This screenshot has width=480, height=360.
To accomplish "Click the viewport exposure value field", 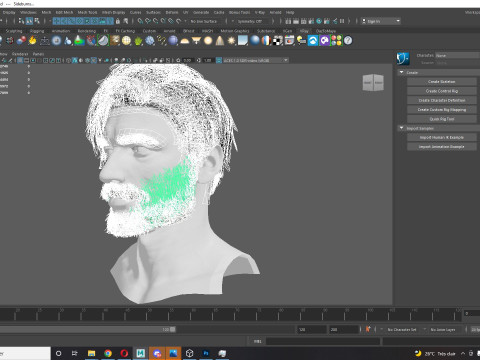I will coord(187,60).
